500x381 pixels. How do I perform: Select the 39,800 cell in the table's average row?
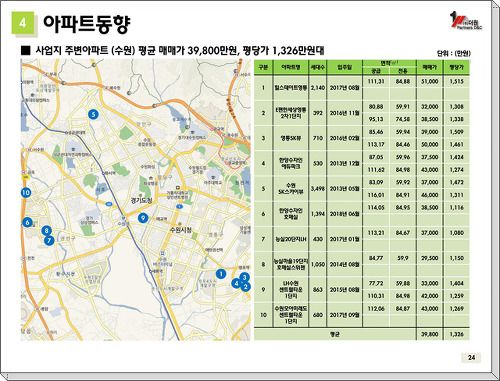[x=430, y=334]
